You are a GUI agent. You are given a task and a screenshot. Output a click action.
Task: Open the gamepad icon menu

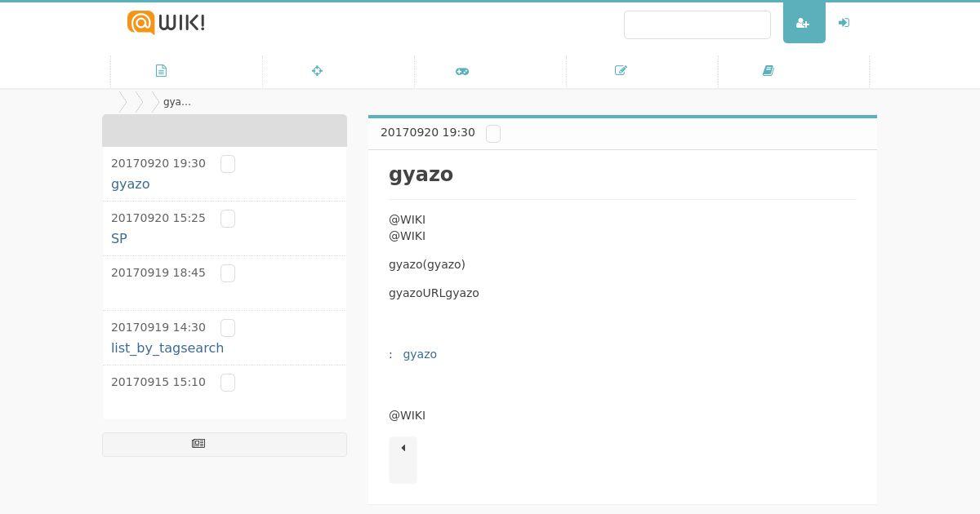pos(462,71)
